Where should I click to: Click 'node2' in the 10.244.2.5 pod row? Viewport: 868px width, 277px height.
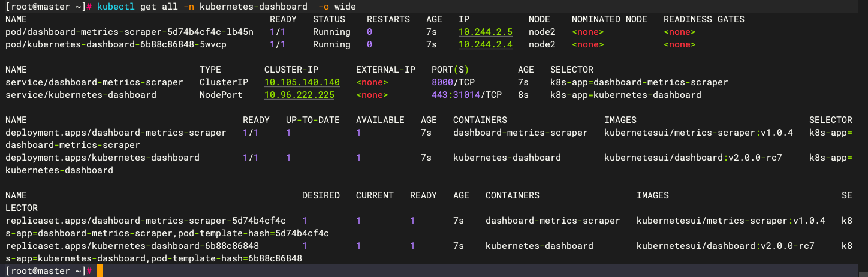pyautogui.click(x=542, y=32)
